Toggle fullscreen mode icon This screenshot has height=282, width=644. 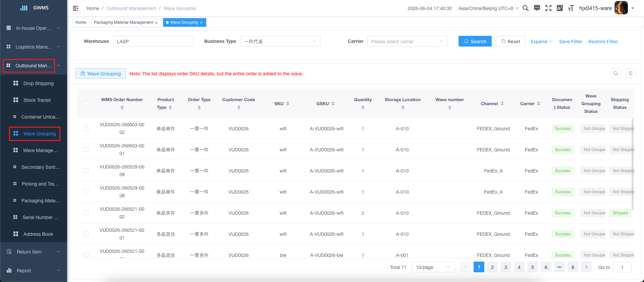point(548,8)
